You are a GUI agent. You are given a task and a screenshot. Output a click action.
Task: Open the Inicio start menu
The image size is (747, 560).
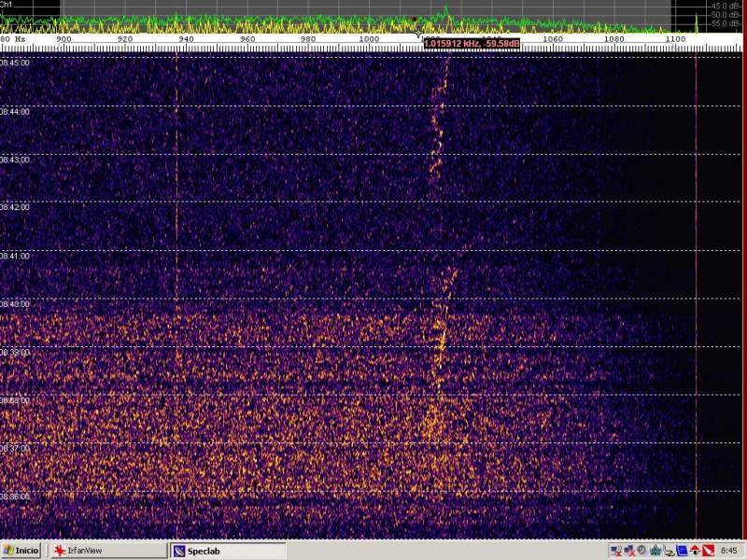tap(21, 551)
